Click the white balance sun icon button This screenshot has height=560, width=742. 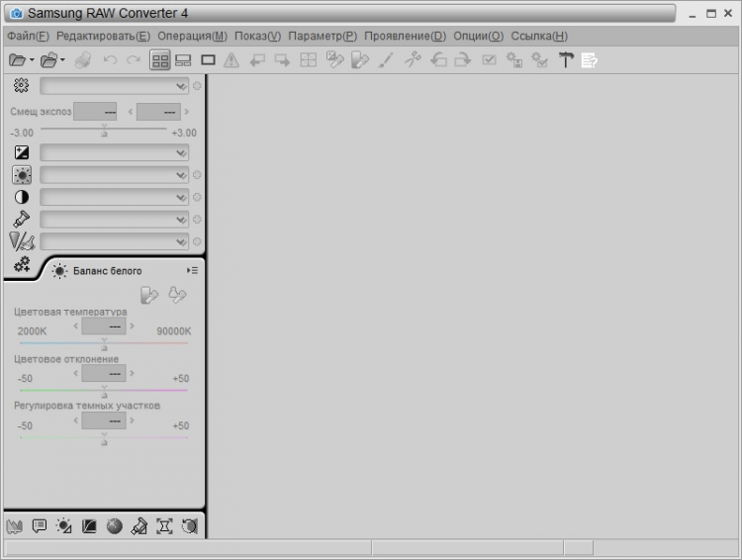(x=22, y=175)
